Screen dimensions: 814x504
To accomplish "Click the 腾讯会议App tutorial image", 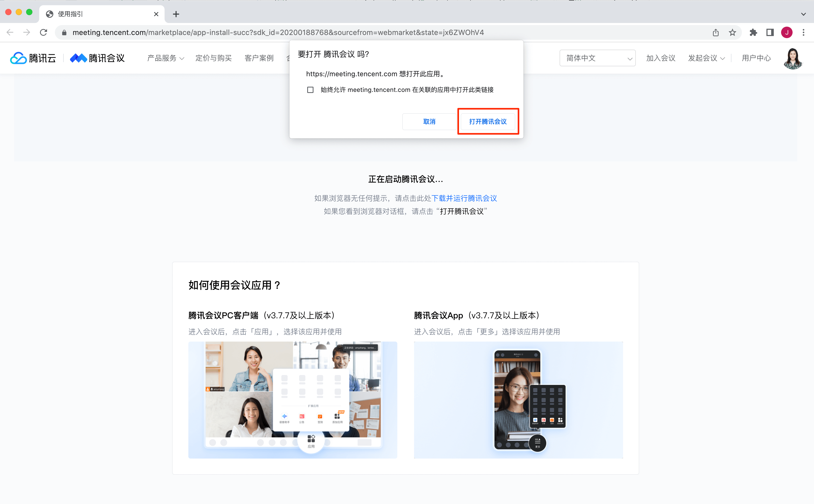I will [518, 400].
